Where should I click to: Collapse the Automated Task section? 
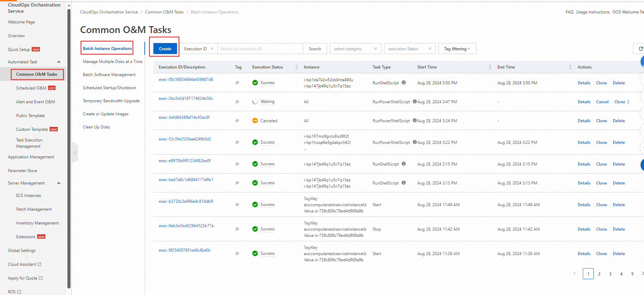[59, 62]
